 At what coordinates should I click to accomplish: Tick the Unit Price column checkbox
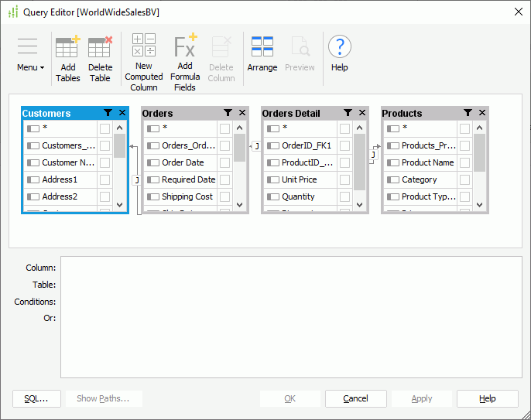tap(344, 179)
